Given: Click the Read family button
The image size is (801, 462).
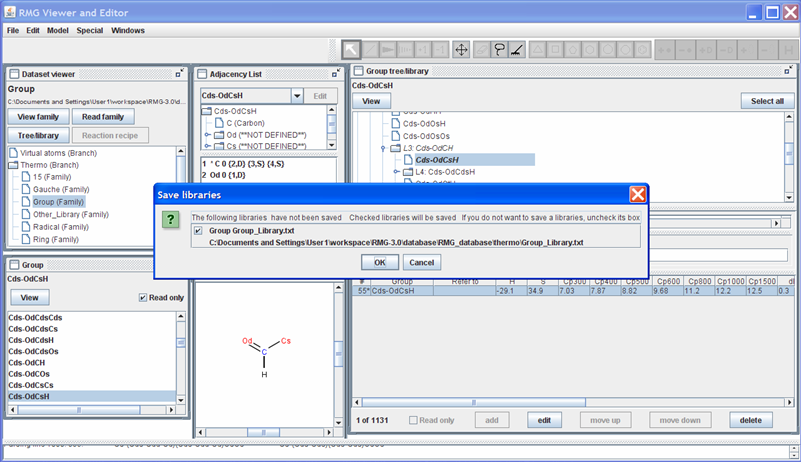Looking at the screenshot, I should (103, 117).
